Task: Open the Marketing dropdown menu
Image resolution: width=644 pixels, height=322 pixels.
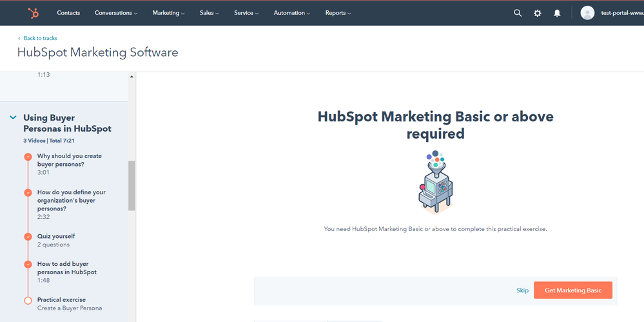Action: click(168, 13)
